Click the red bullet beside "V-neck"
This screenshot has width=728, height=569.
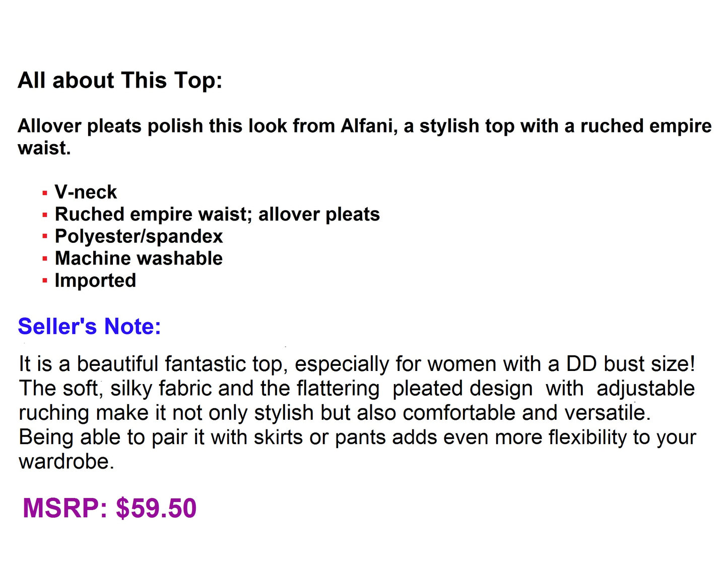[45, 193]
